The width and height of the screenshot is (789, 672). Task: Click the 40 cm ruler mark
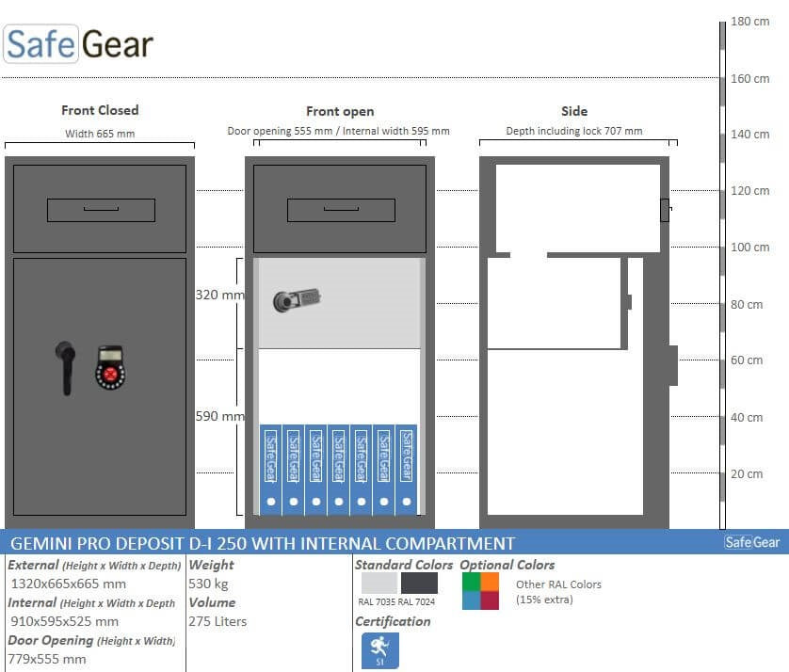[x=747, y=418]
